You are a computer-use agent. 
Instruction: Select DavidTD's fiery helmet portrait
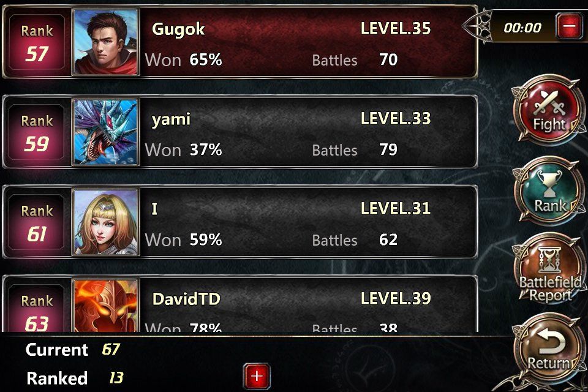click(106, 306)
